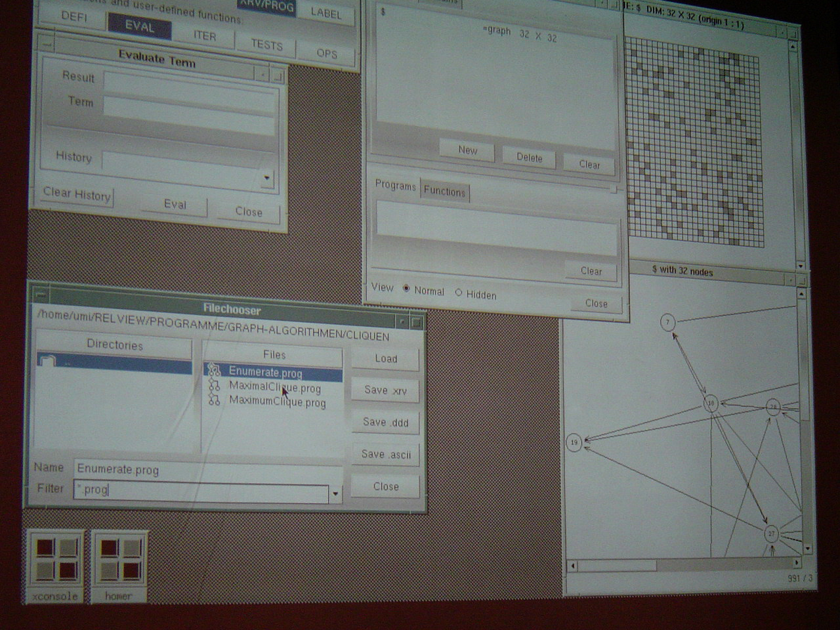Screen dimensions: 840x630
Task: Click the Save .ascii button
Action: 386,454
